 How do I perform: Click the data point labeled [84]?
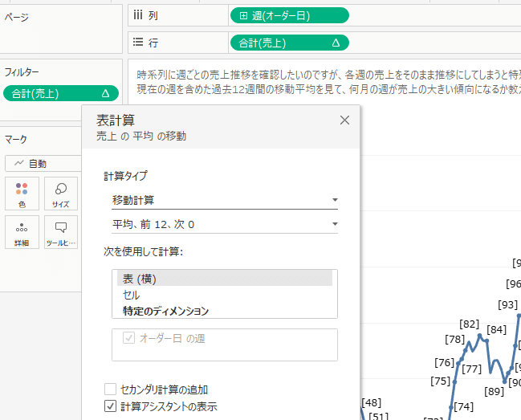(486, 340)
